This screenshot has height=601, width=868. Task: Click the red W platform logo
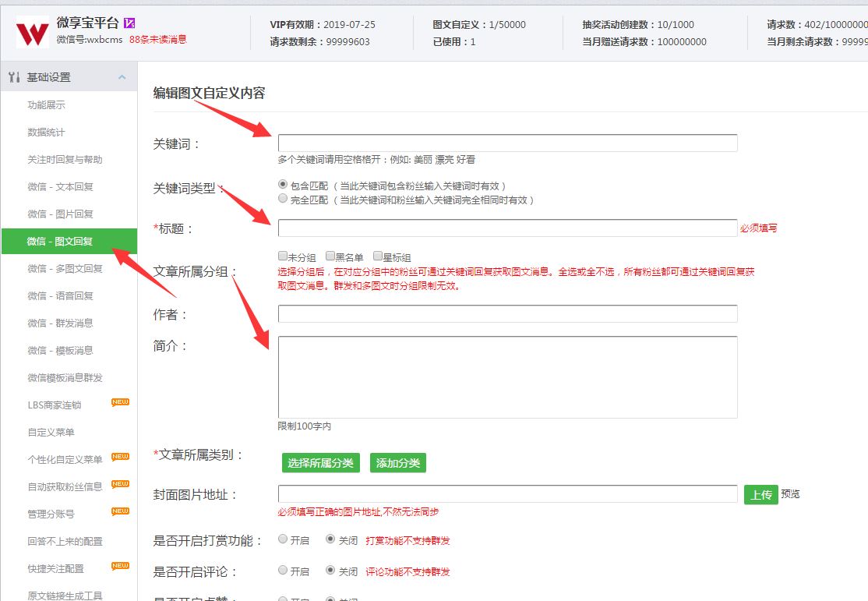coord(33,32)
